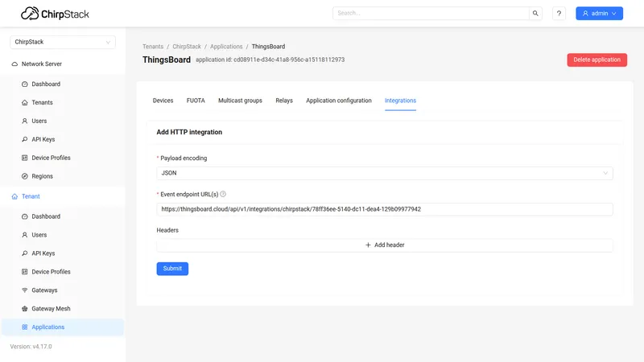Focus the Event endpoint URL field
This screenshot has height=362, width=644.
[385, 209]
